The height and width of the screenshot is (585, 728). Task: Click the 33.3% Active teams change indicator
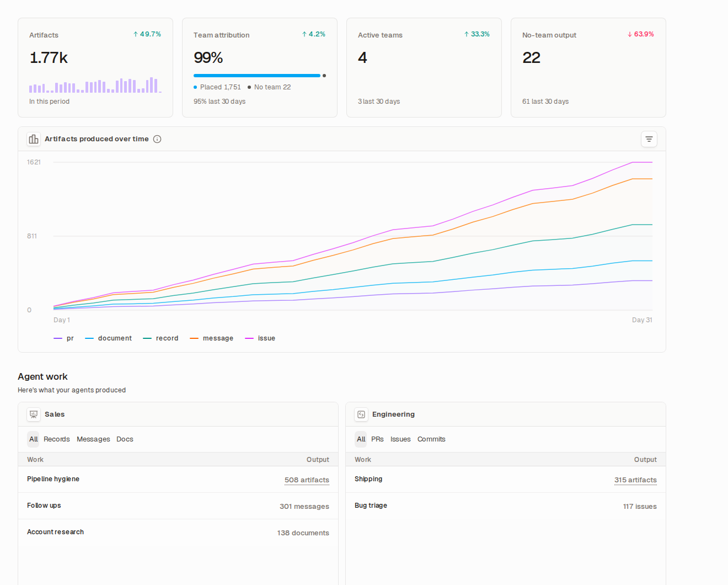click(477, 34)
